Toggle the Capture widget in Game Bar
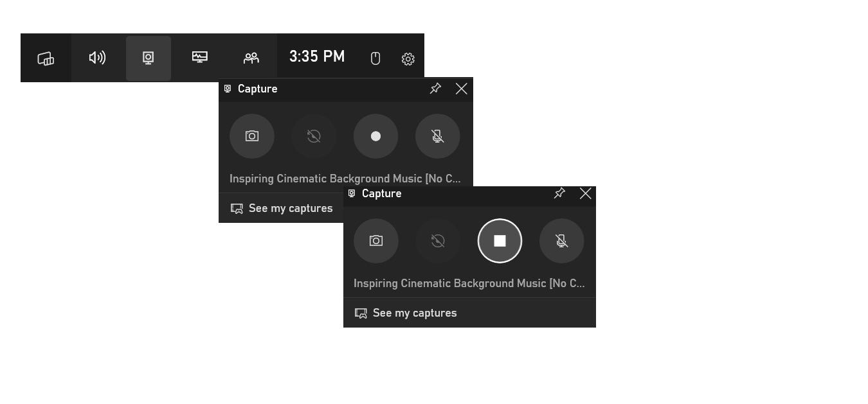868x404 pixels. point(149,58)
